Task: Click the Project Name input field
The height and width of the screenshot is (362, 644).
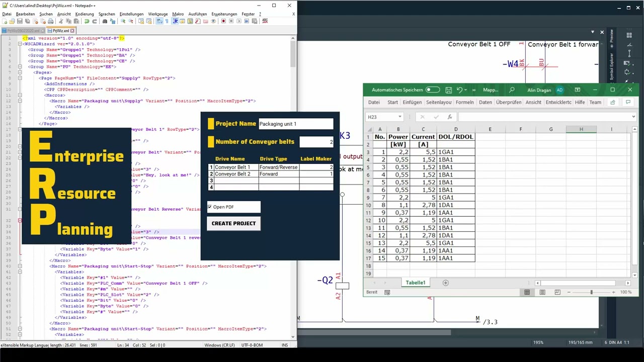Action: tap(296, 124)
